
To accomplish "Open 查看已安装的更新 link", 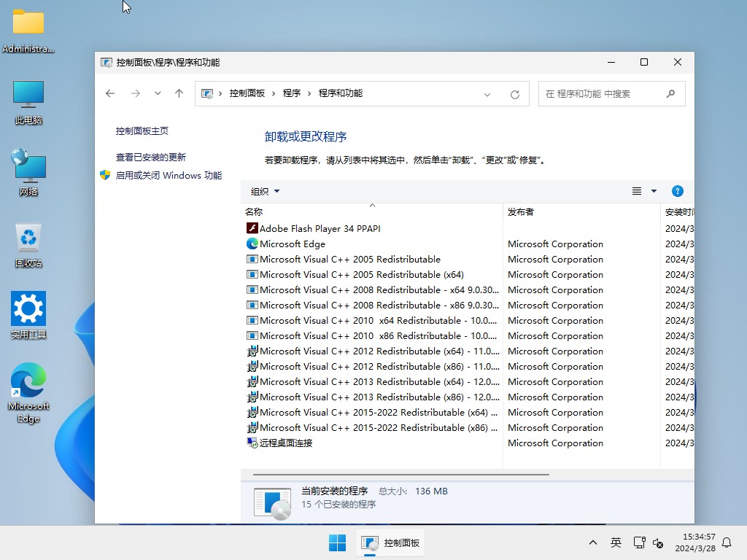I will click(x=150, y=157).
